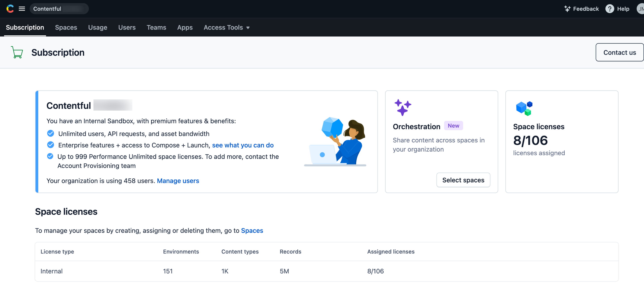Click the purple Orchestration sparkles icon
This screenshot has height=283, width=644.
(x=402, y=108)
